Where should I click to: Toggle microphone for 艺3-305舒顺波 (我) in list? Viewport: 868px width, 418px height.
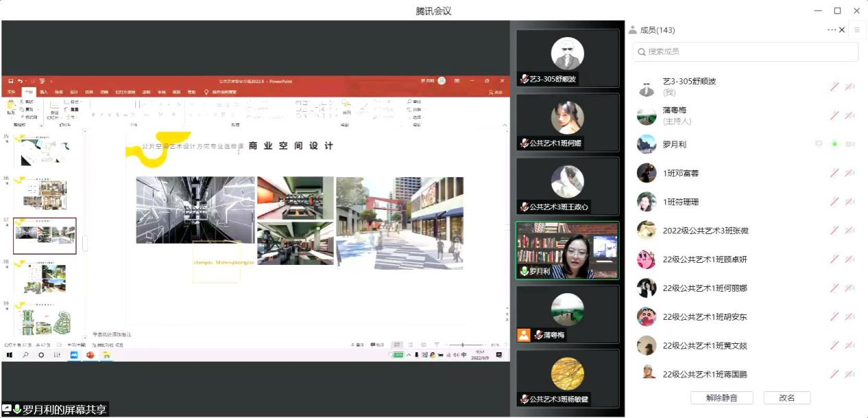click(834, 86)
